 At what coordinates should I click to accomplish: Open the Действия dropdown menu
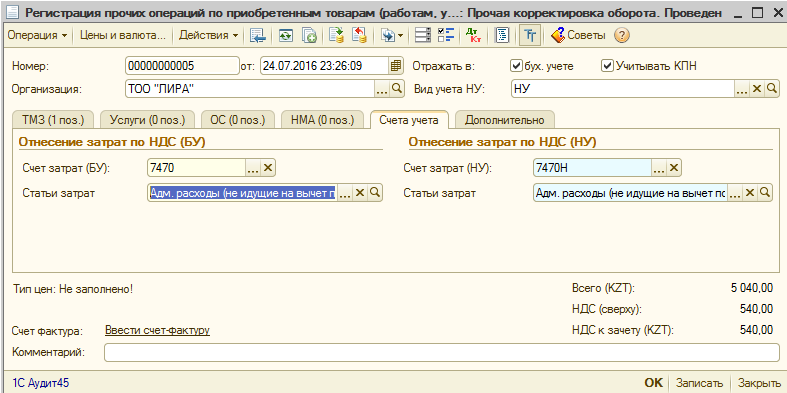click(208, 36)
